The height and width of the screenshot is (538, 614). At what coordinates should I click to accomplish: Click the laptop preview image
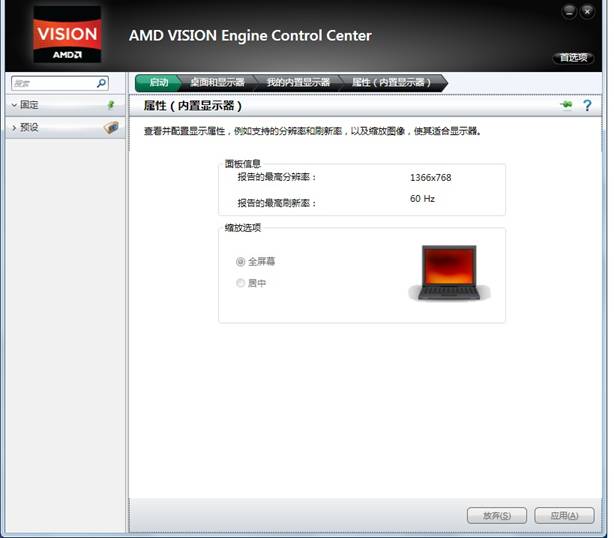click(x=449, y=273)
